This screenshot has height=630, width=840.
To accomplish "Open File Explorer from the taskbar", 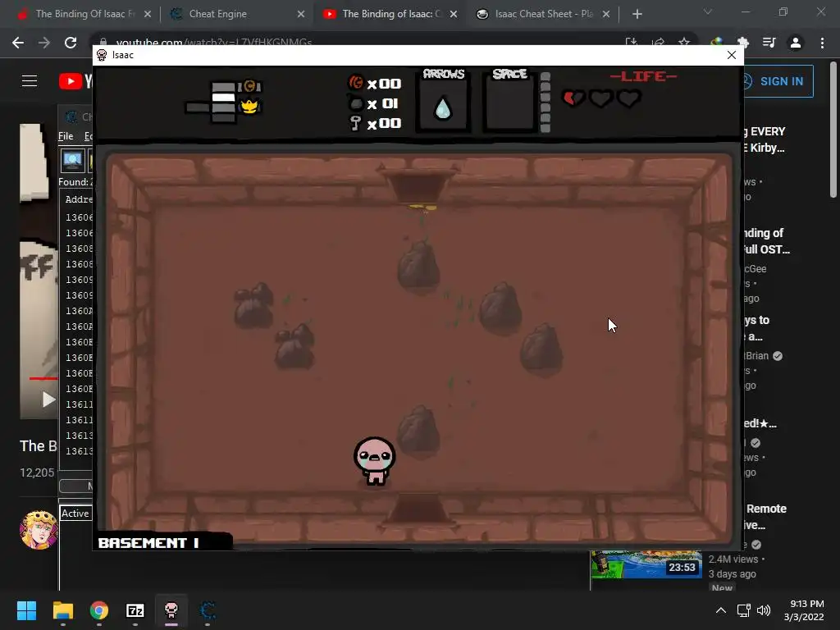I will pyautogui.click(x=62, y=610).
